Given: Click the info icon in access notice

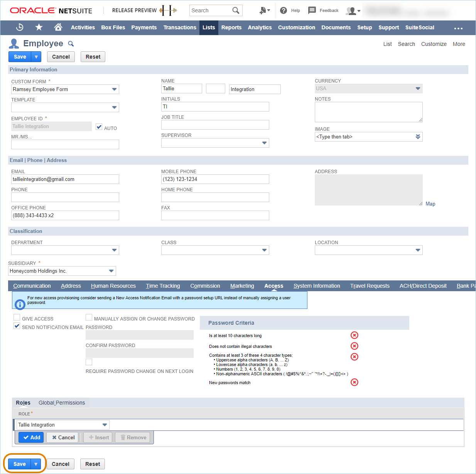Looking at the screenshot, I should (x=20, y=304).
